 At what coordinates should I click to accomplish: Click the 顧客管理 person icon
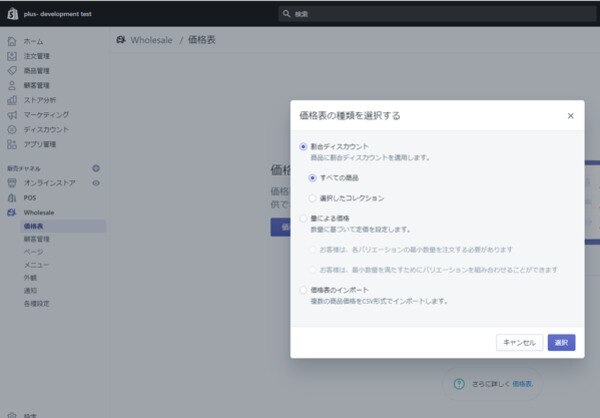tap(12, 85)
